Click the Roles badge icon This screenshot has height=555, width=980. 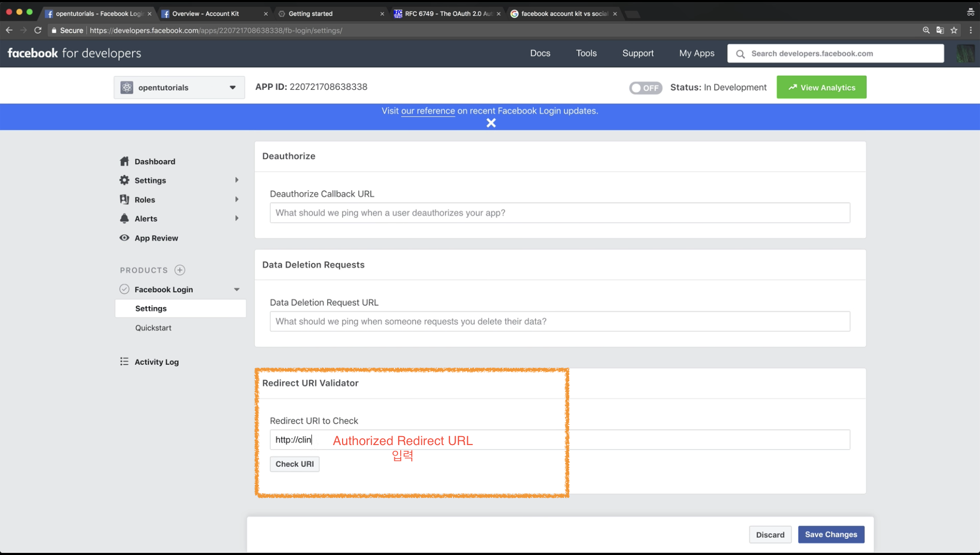click(x=124, y=199)
